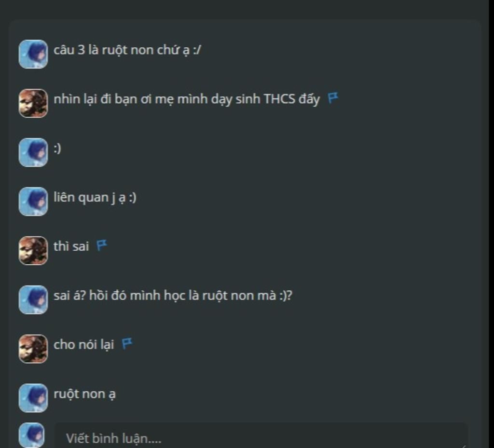Report the "thì sai" comment via flag icon
The height and width of the screenshot is (448, 494).
(101, 245)
